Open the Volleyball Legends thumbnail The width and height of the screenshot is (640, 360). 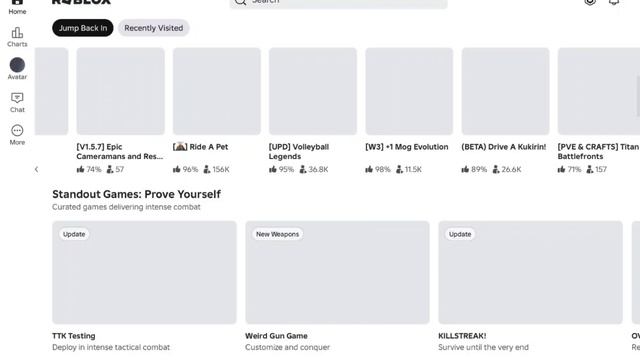click(x=313, y=91)
